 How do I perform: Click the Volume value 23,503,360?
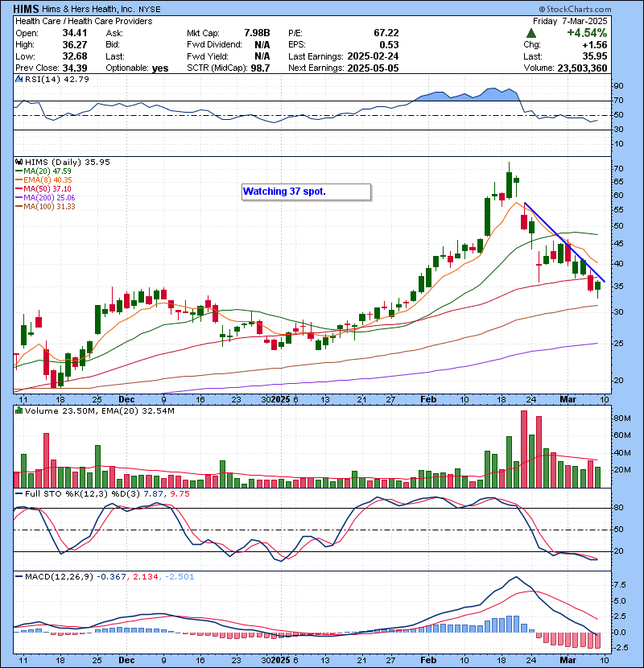point(582,68)
